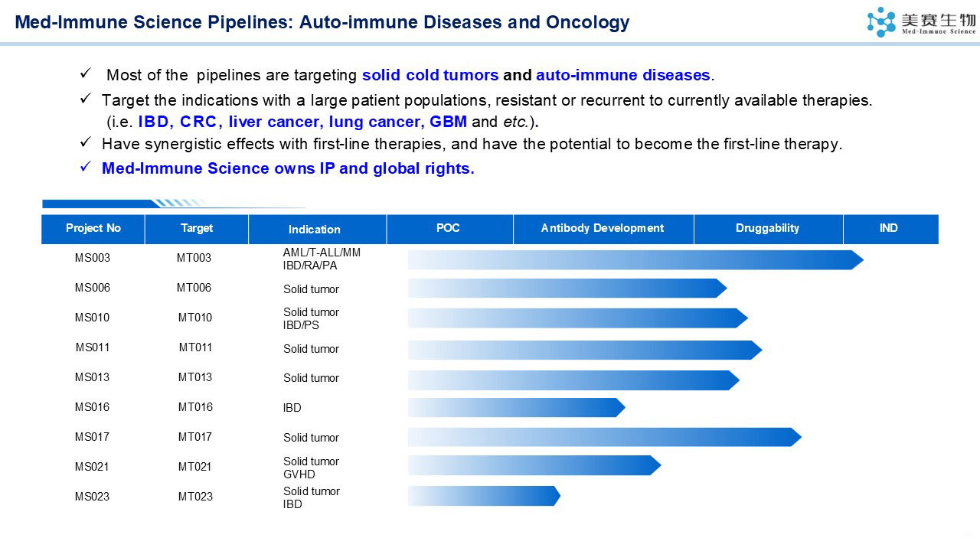
Task: Click the 'Target' column header
Action: (197, 228)
